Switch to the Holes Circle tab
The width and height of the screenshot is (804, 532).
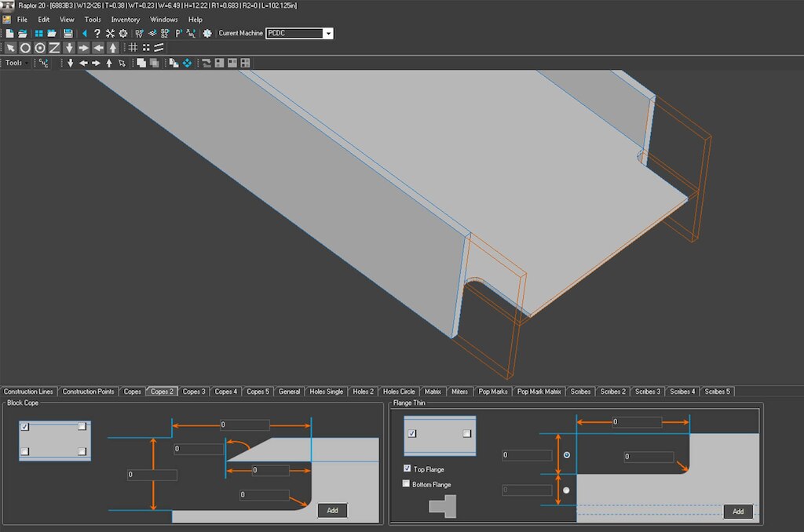pyautogui.click(x=399, y=391)
